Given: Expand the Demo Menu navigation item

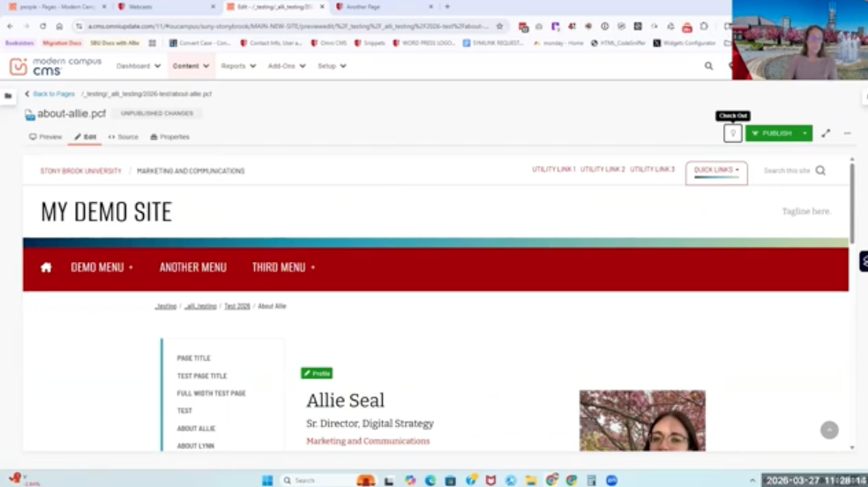Looking at the screenshot, I should [x=101, y=267].
